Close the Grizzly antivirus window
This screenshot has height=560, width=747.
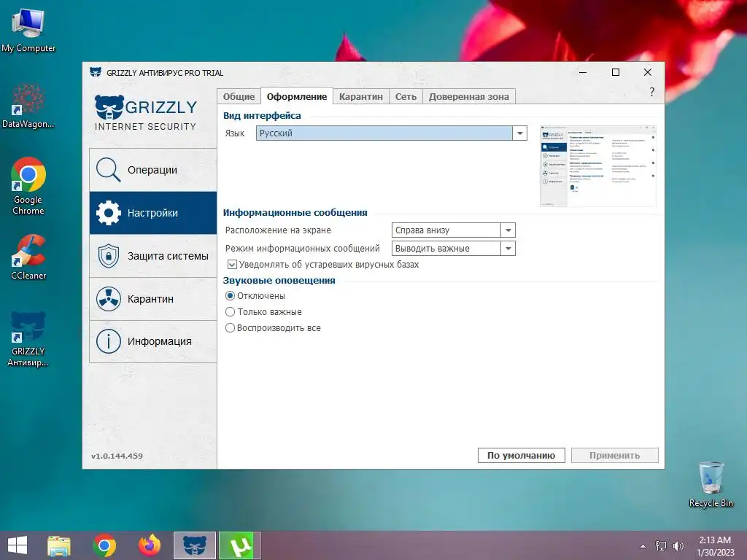point(648,72)
